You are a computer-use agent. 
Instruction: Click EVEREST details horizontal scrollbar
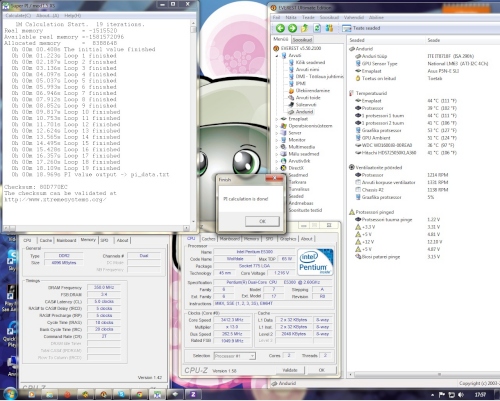(x=423, y=375)
